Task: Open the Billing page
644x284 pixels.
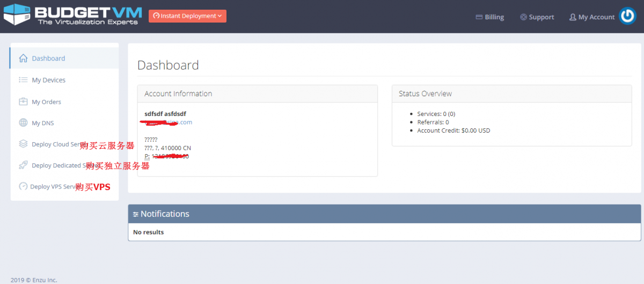Action: click(489, 17)
